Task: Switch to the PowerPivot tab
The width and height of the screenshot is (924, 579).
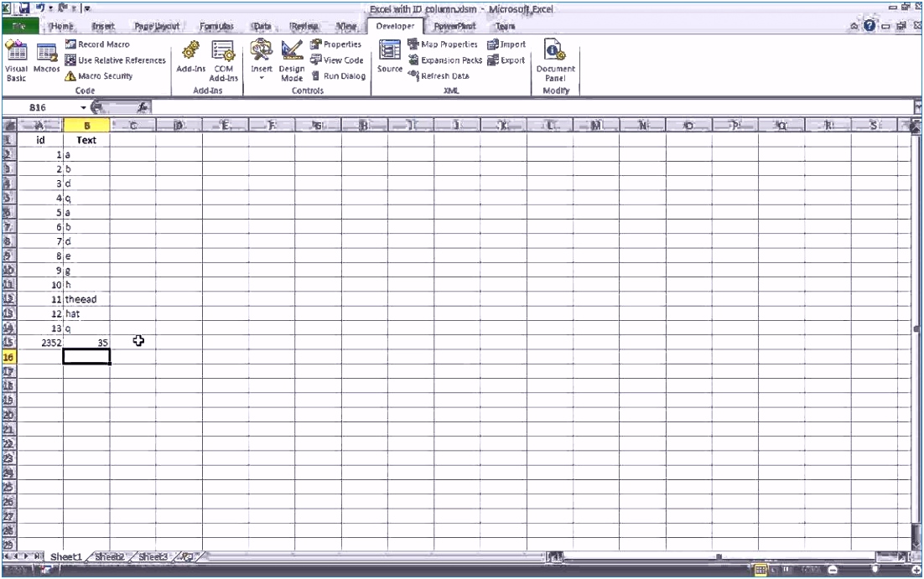Action: coord(454,27)
